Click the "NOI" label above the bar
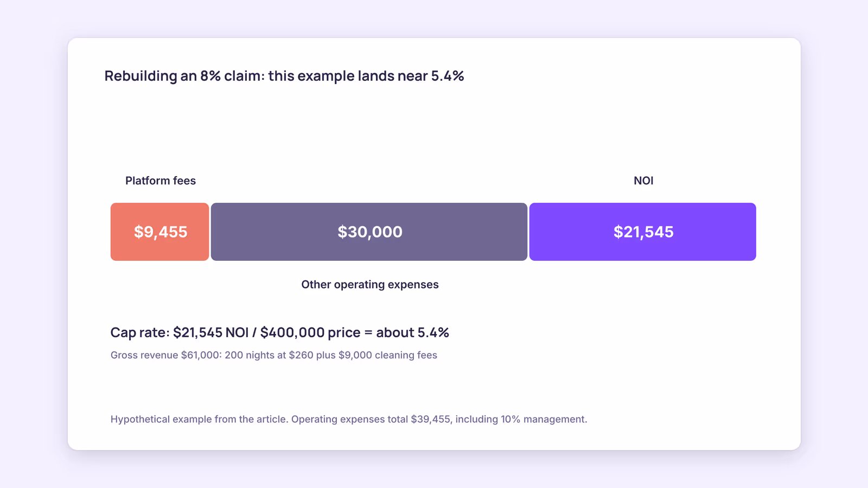Screen dimensions: 868x488 [x=643, y=181]
